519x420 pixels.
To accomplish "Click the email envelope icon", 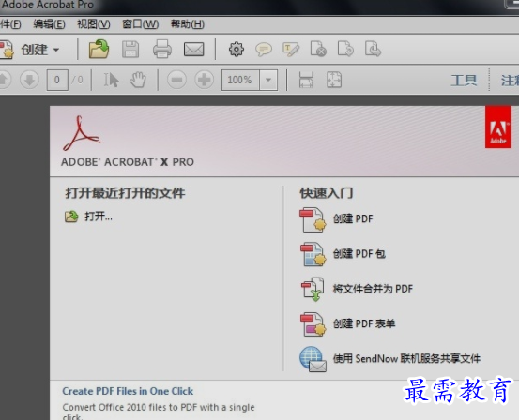I will tap(194, 50).
